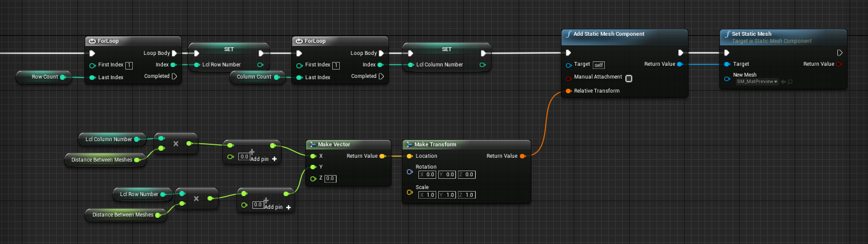Edit First Index value on ForLoop fed by Row Count
Image resolution: width=868 pixels, height=244 pixels.
pos(129,65)
